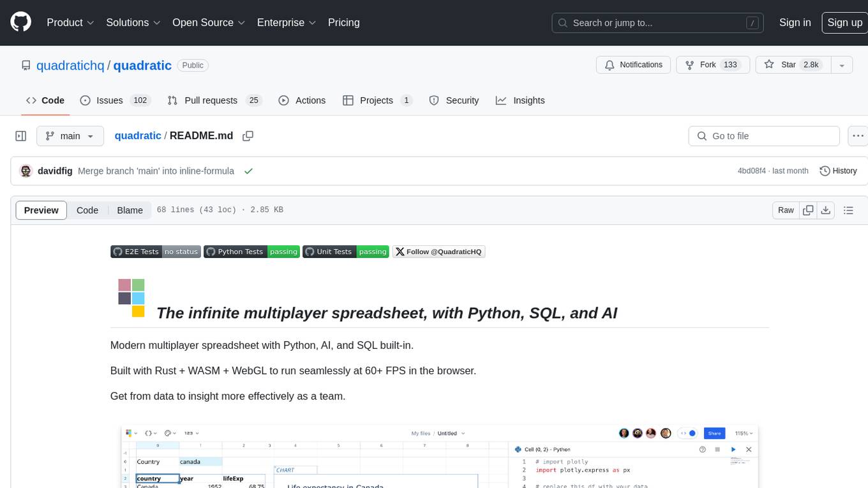Open the davidfig author link
This screenshot has height=488, width=868.
point(55,171)
